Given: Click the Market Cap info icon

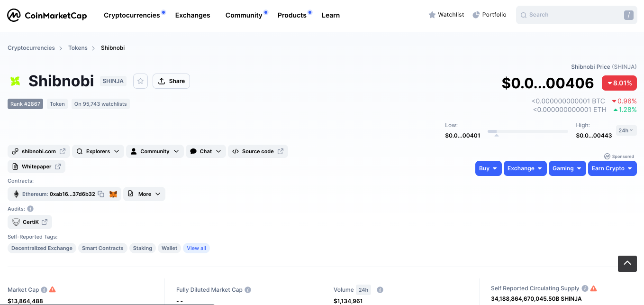Looking at the screenshot, I should tap(44, 289).
